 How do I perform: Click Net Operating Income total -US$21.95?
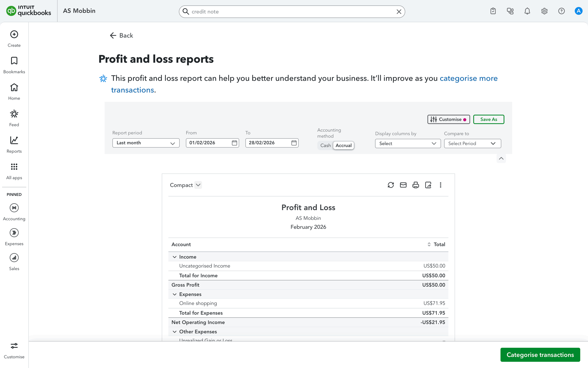coord(433,322)
